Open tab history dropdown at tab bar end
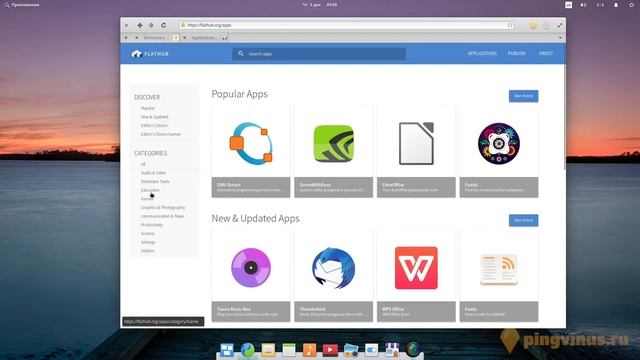Screen dimensions: 640x360 [560, 38]
